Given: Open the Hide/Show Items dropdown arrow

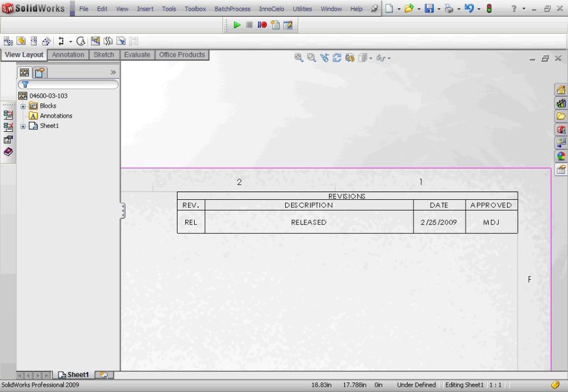Looking at the screenshot, I should (389, 59).
